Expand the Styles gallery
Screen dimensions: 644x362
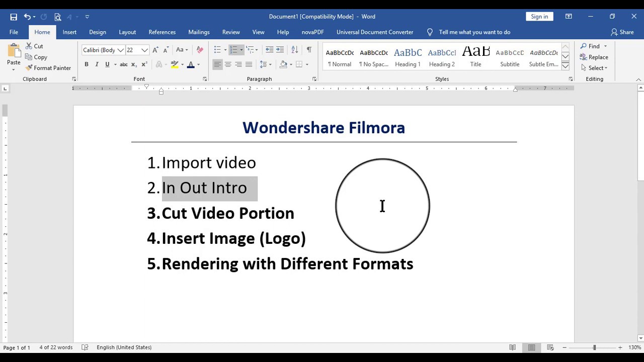click(x=566, y=66)
